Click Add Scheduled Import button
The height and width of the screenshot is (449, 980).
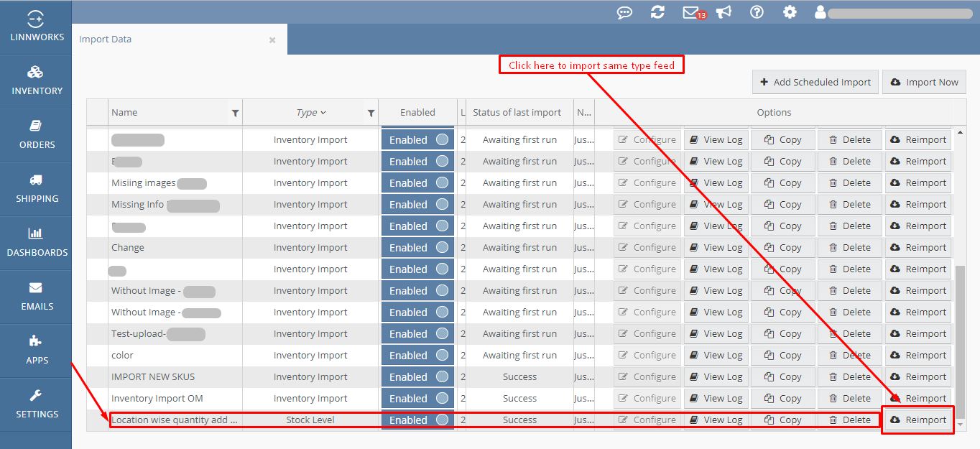(x=815, y=82)
